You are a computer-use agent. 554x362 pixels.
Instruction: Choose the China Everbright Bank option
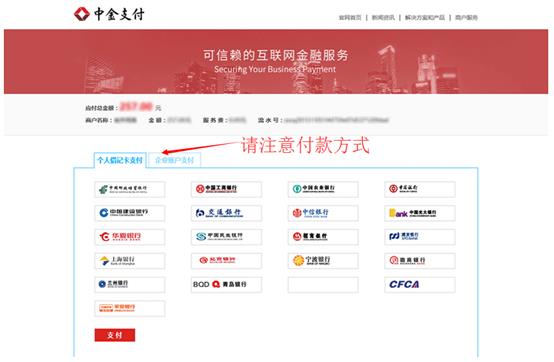tap(420, 213)
